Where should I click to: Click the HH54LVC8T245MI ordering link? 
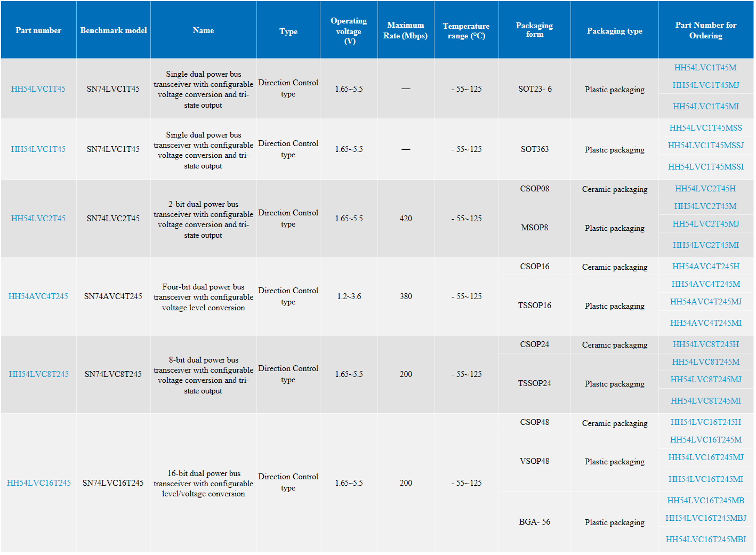point(705,401)
